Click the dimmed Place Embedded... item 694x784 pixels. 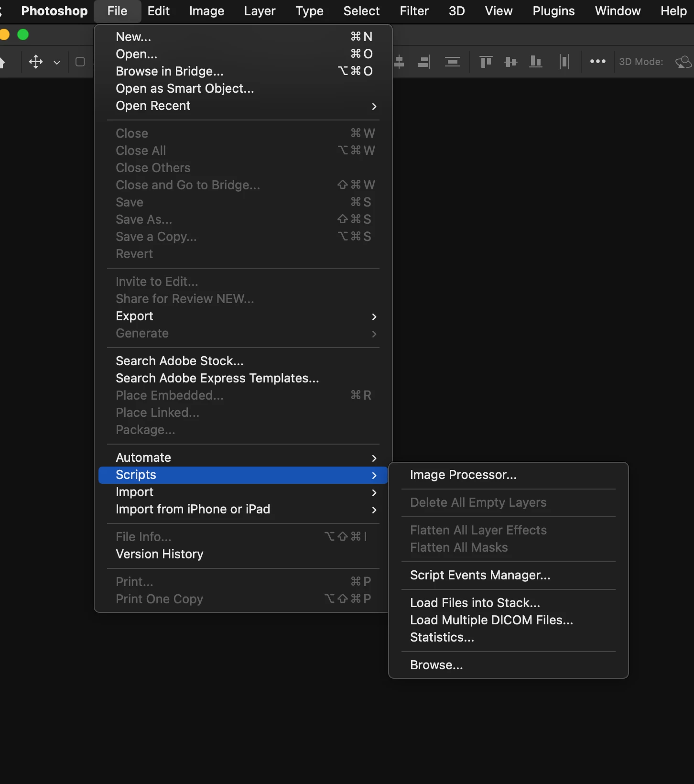(x=243, y=395)
